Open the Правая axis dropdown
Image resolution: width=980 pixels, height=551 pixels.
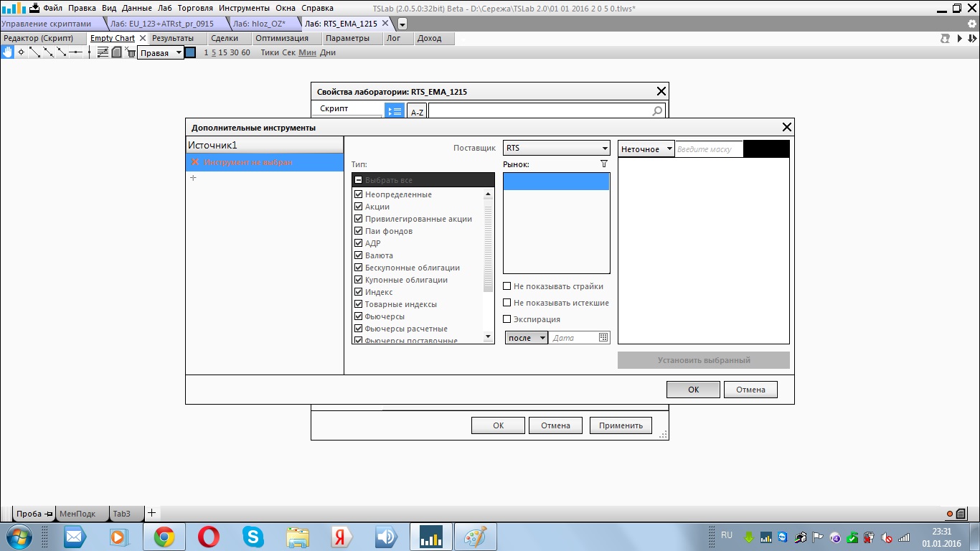tap(161, 53)
